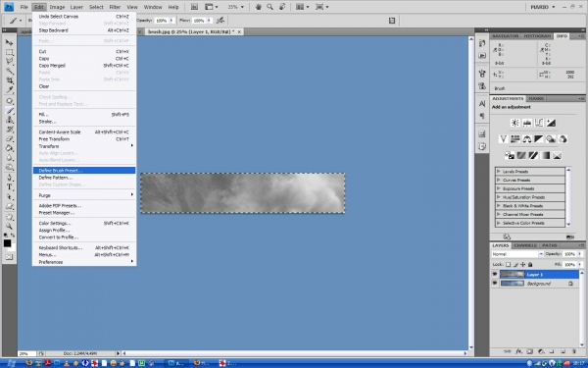
Task: Hide Layer 1 visibility eye
Action: pyautogui.click(x=495, y=274)
